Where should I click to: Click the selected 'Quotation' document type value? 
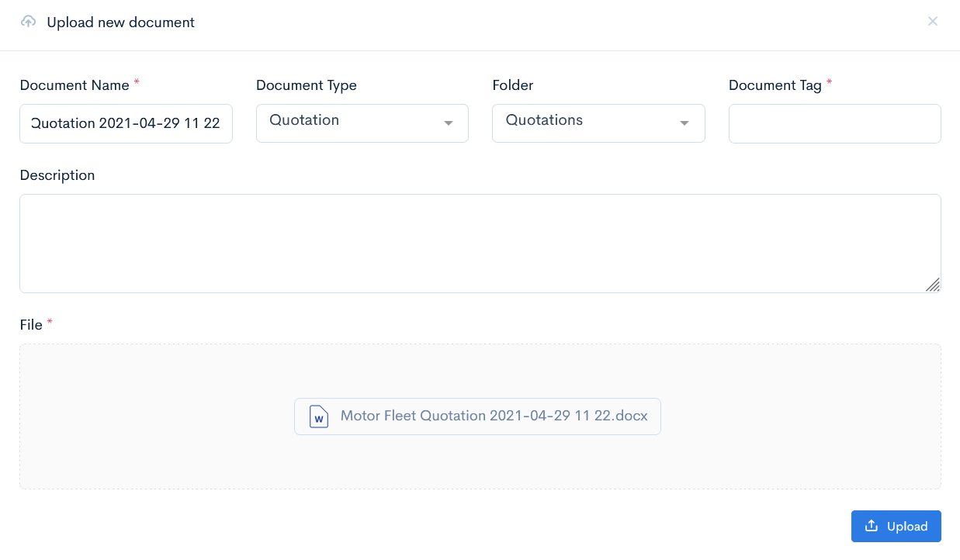point(304,120)
